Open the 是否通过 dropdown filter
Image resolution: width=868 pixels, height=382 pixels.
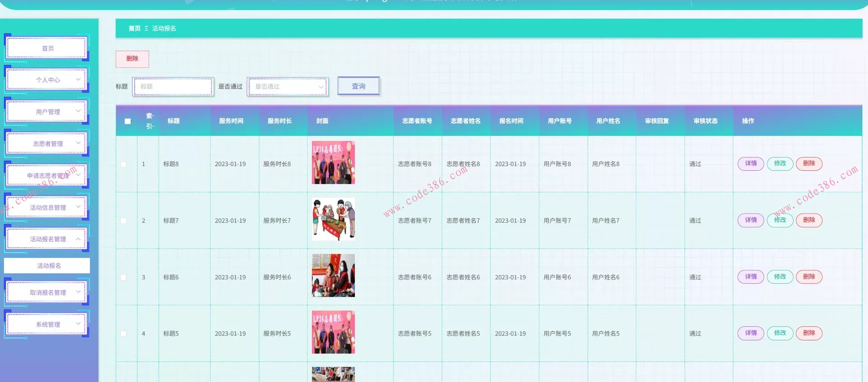point(288,86)
